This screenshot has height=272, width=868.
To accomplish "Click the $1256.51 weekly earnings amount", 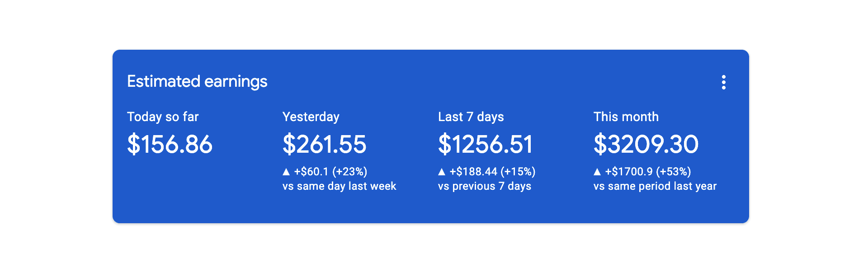I will [x=485, y=145].
